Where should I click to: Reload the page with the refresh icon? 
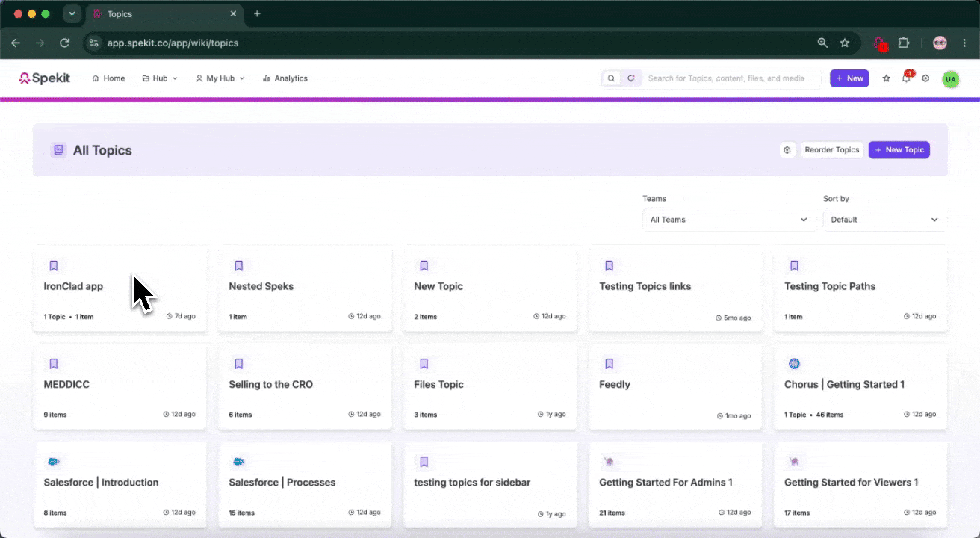coord(65,43)
